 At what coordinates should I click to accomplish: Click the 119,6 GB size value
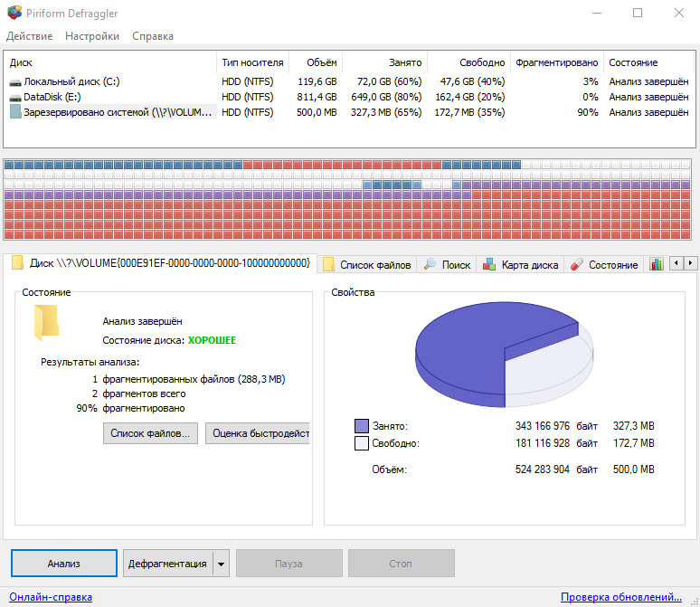(x=317, y=81)
